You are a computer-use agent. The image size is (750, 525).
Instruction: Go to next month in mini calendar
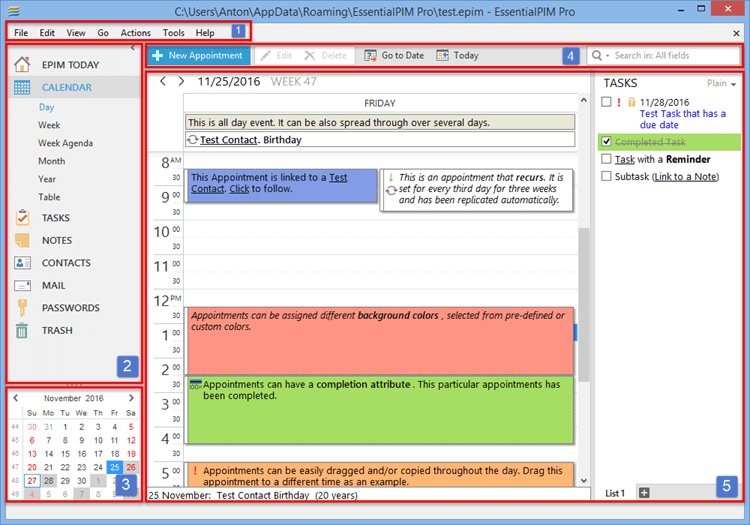(x=131, y=398)
